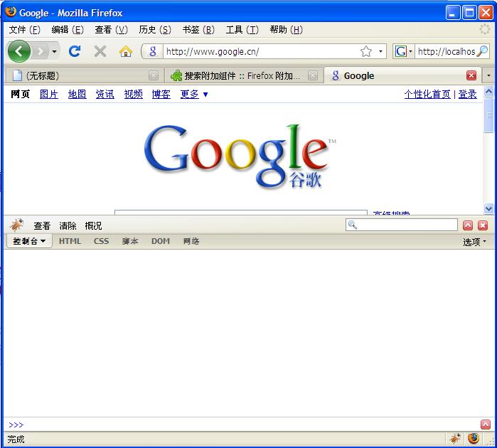Close the Firebug panel with red X icon
497x448 pixels.
click(x=482, y=225)
